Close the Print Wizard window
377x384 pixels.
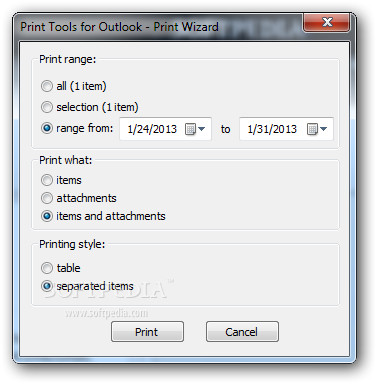point(327,23)
